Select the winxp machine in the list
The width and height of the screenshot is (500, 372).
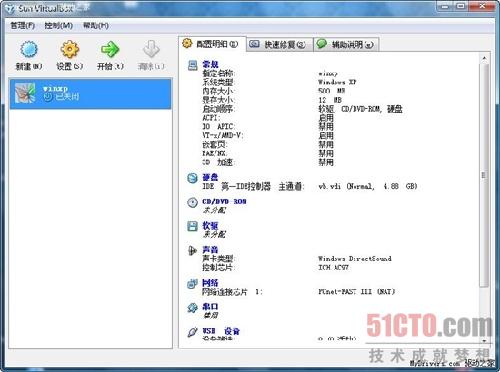[90, 93]
